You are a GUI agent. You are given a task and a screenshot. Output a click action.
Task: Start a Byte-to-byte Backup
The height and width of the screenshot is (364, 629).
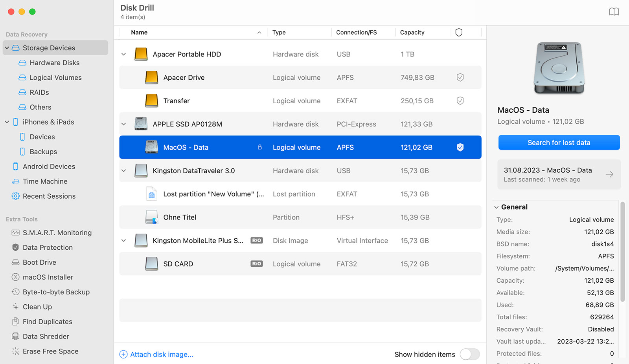[x=55, y=292]
